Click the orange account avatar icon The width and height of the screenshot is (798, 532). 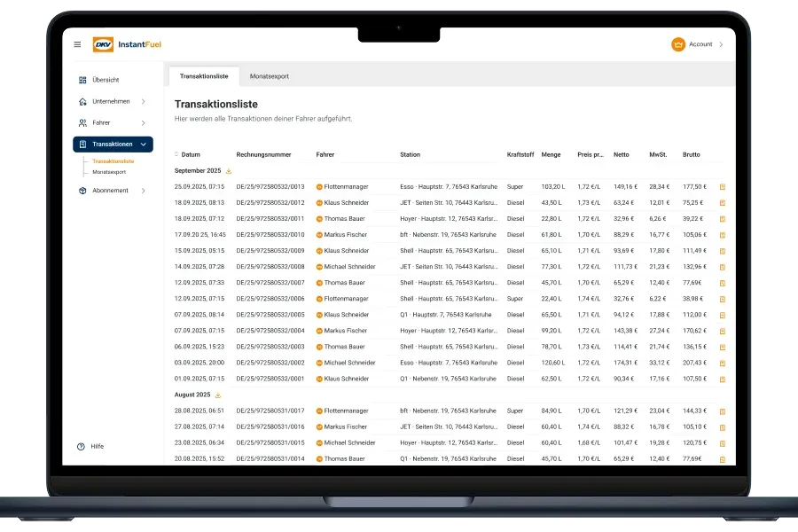click(678, 44)
